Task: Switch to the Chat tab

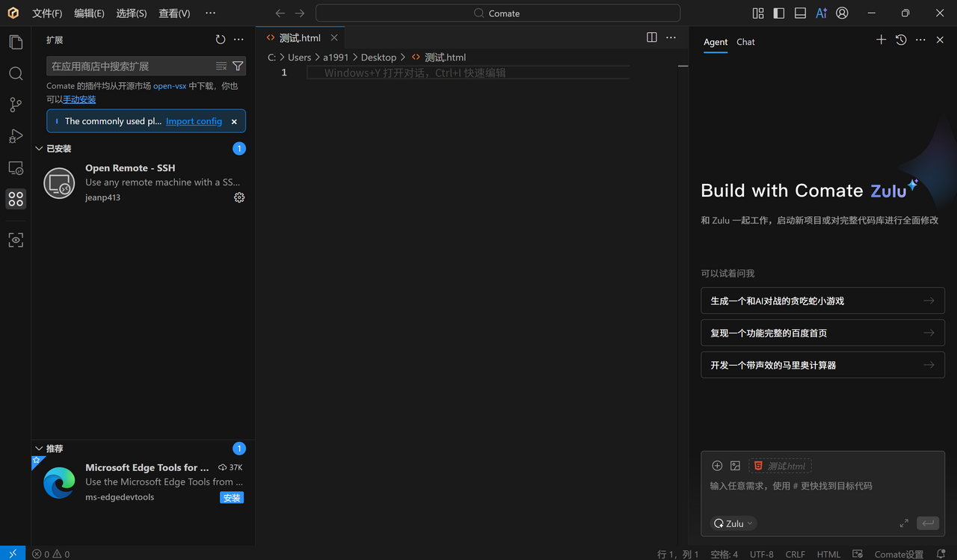Action: [x=745, y=42]
